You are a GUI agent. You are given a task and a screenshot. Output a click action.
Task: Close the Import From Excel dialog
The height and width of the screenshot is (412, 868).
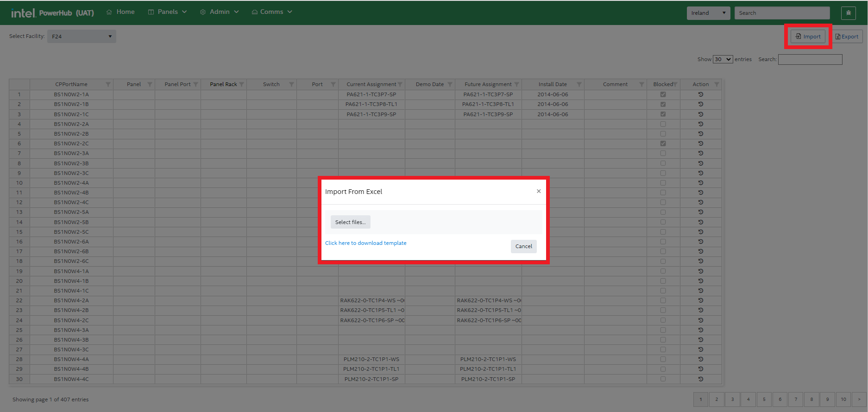[539, 191]
